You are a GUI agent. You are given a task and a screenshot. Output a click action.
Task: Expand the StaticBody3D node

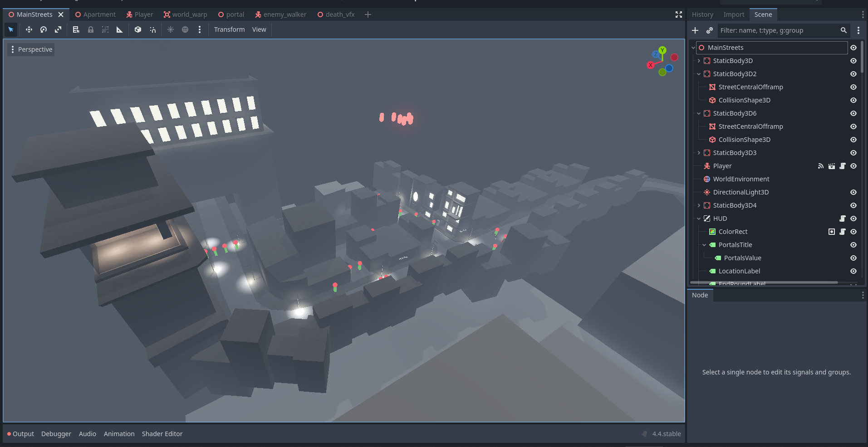coord(699,61)
